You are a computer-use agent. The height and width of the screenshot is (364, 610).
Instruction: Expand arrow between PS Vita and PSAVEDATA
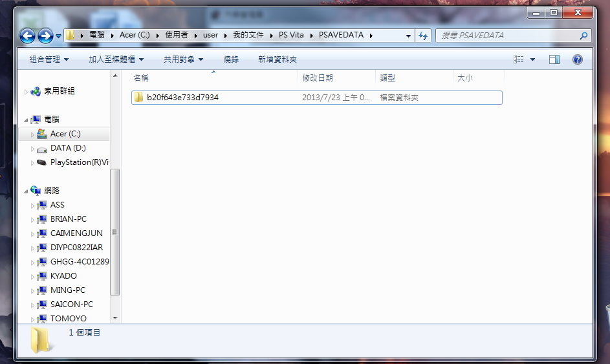312,36
